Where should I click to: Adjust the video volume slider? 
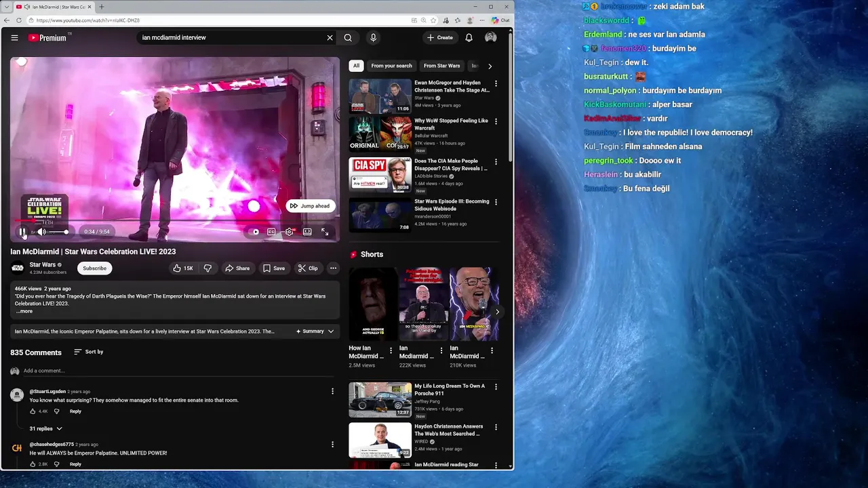tap(59, 232)
